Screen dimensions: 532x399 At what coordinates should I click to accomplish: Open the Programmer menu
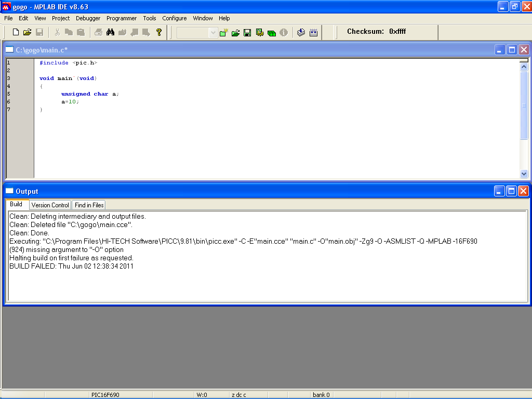[122, 18]
